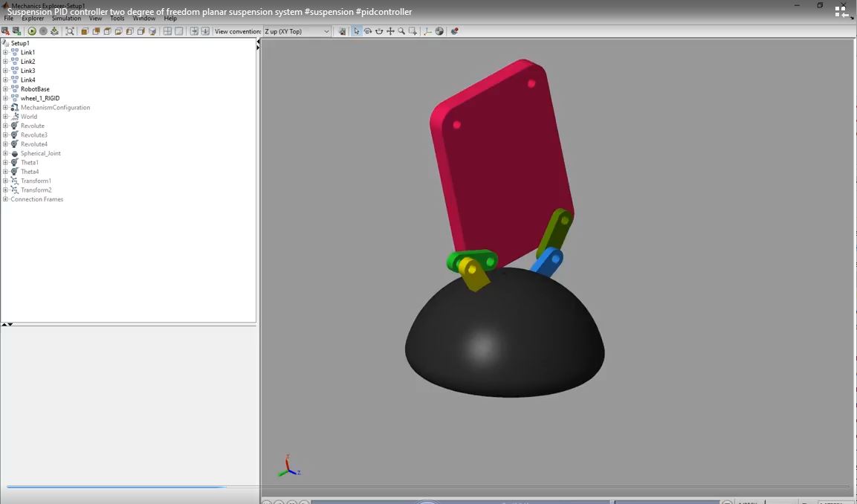
Task: Toggle the frames visibility axes icon
Action: [428, 31]
